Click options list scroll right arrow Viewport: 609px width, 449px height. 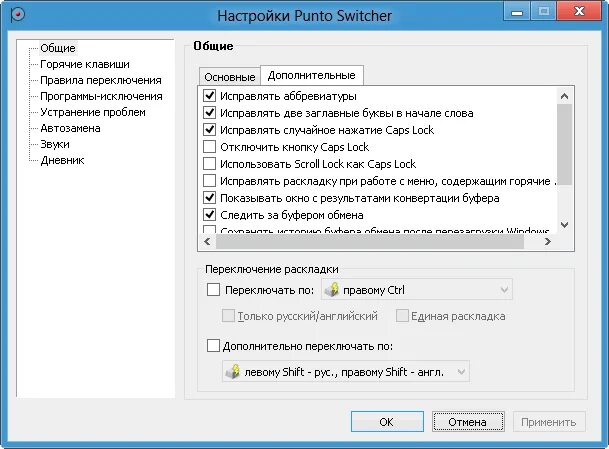(548, 241)
